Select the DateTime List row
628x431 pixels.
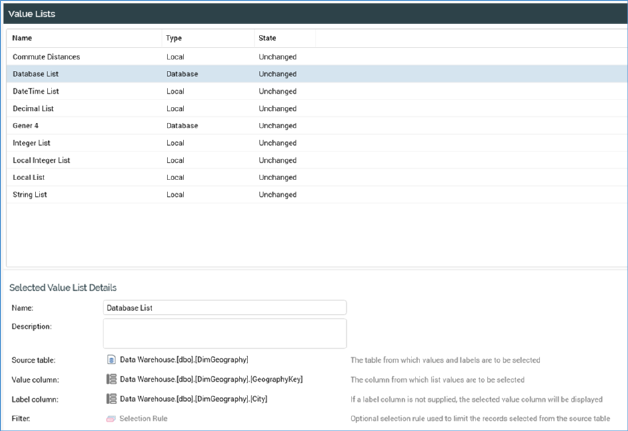pyautogui.click(x=316, y=91)
